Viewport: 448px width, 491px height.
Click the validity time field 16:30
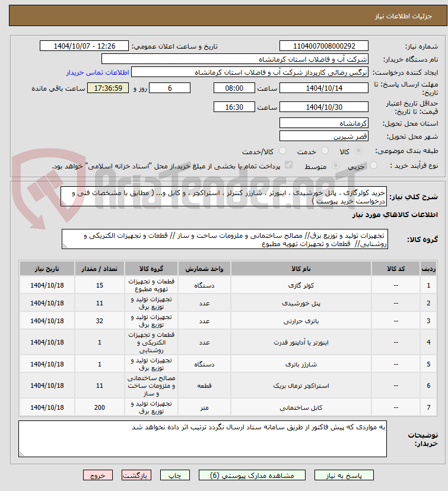(x=234, y=107)
